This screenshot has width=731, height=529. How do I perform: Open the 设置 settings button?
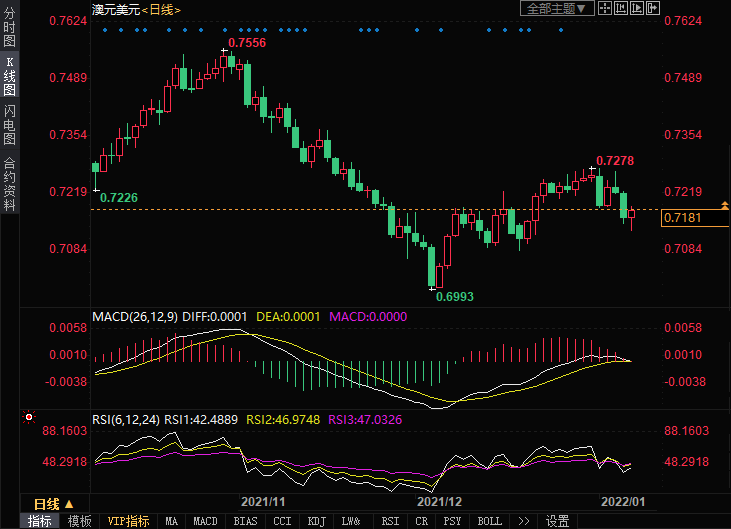tap(557, 521)
